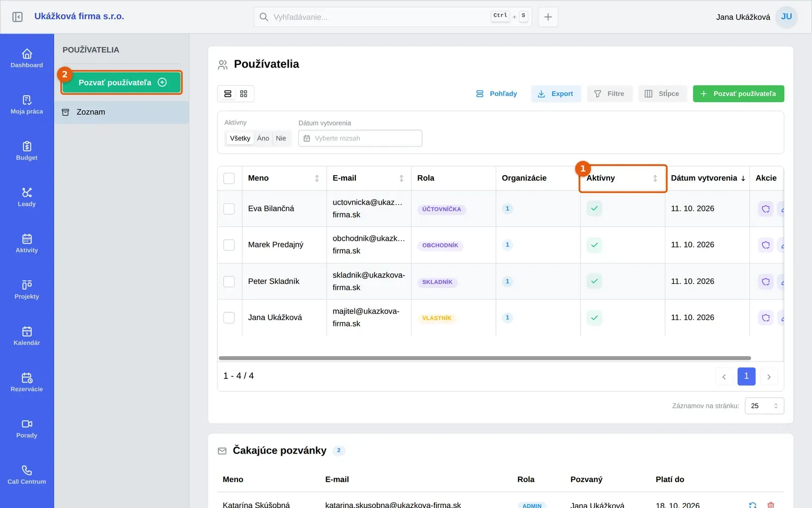Go to page 1 in pagination

[x=746, y=376]
